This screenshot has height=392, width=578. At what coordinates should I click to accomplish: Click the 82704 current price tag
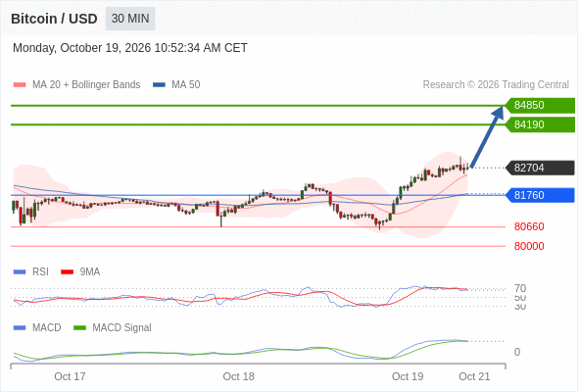click(x=540, y=168)
